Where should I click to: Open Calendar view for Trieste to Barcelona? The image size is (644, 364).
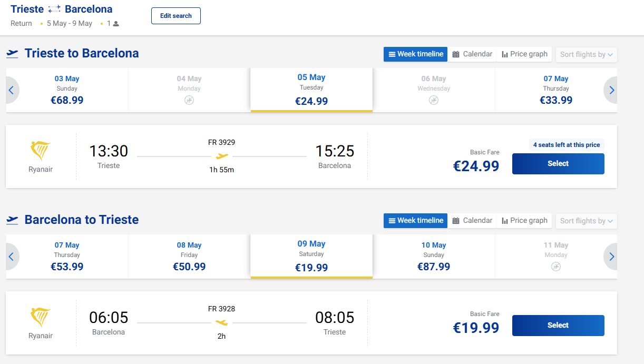[x=472, y=54]
